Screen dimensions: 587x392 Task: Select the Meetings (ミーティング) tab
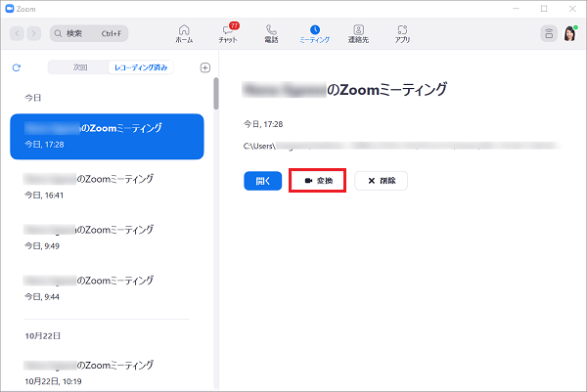pyautogui.click(x=315, y=33)
